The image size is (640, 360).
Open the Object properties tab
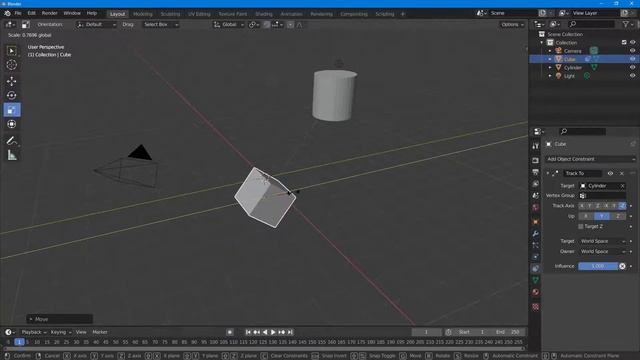tap(536, 222)
